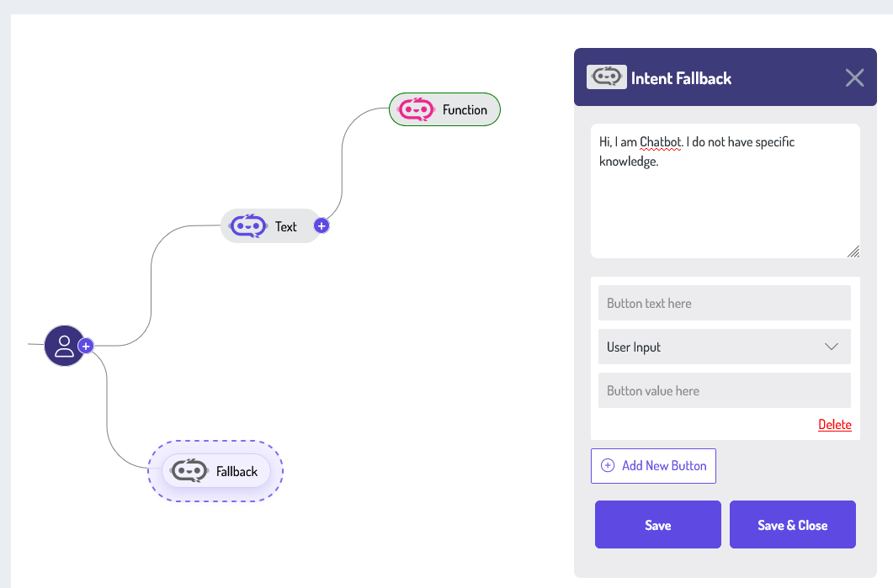Click the pink Function bot icon
The width and height of the screenshot is (893, 588).
416,109
